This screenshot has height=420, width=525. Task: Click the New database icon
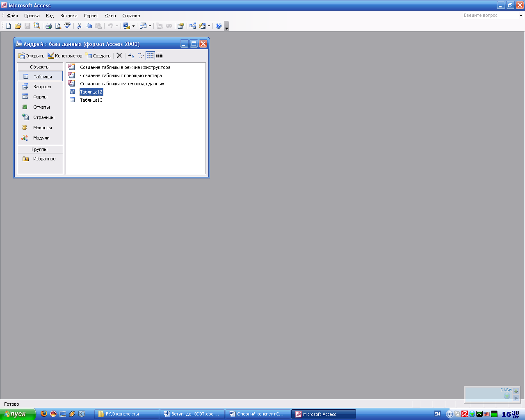8,26
